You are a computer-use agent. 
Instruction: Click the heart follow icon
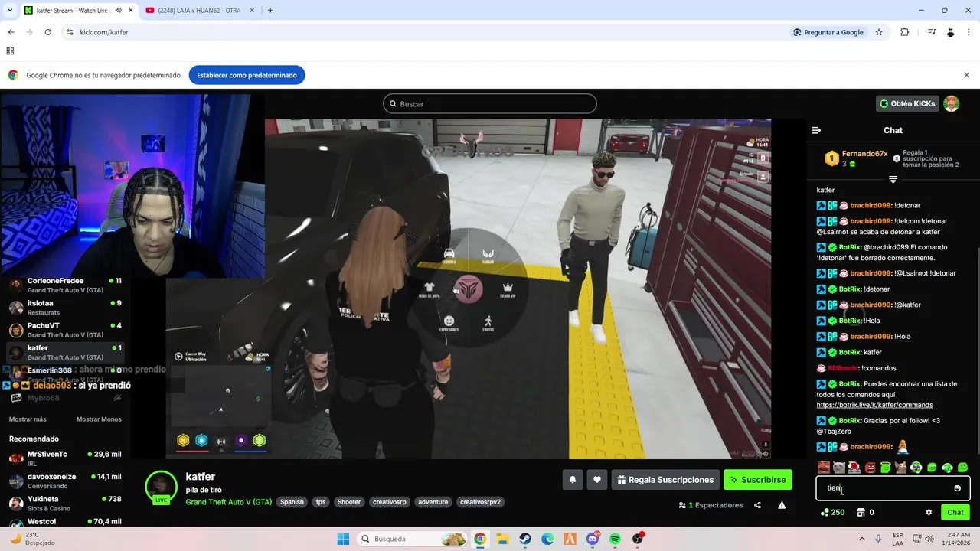[x=597, y=480]
